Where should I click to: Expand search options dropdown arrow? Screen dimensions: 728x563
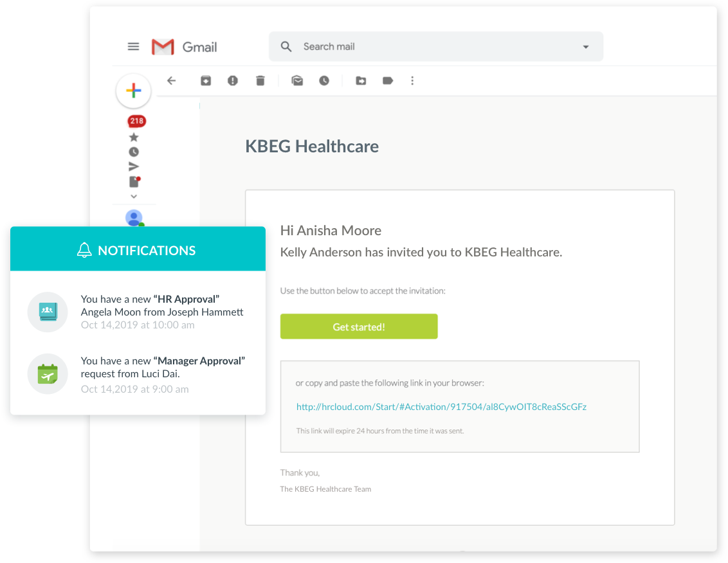(585, 47)
